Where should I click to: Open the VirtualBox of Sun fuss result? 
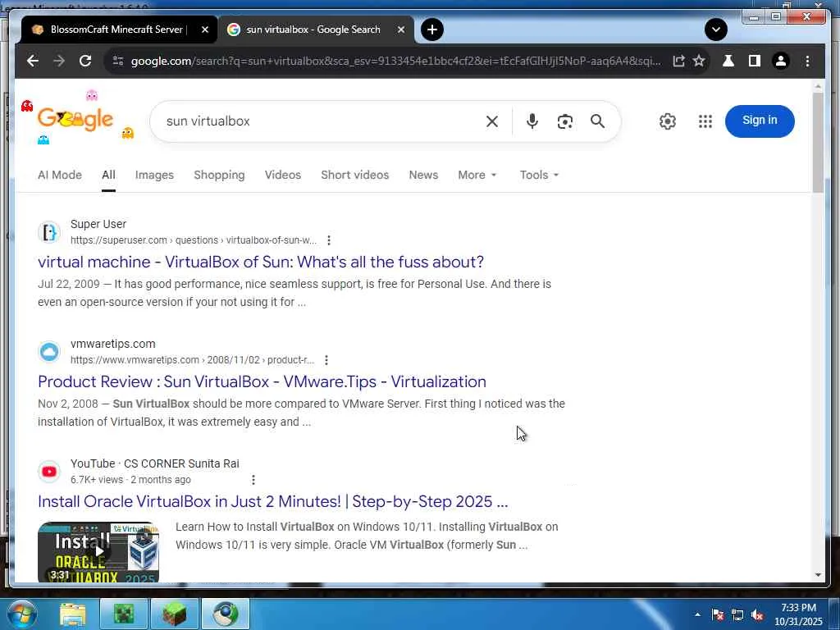261,262
